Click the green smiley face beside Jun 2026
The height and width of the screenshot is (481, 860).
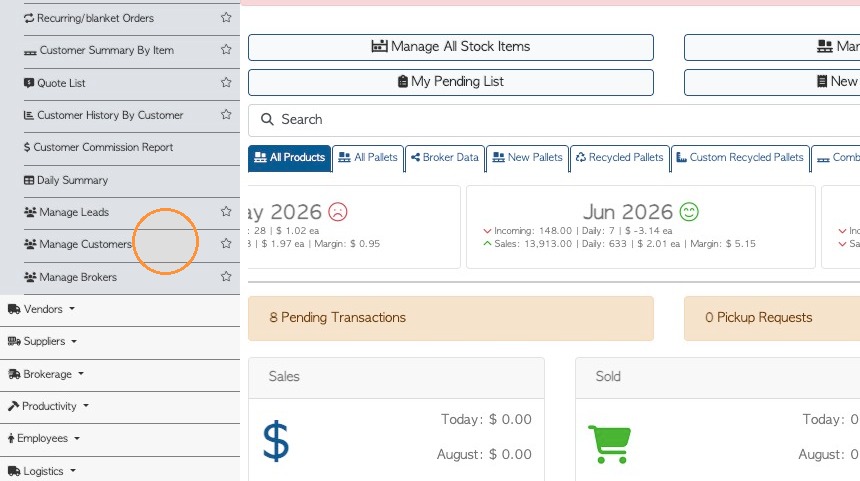pyautogui.click(x=689, y=212)
